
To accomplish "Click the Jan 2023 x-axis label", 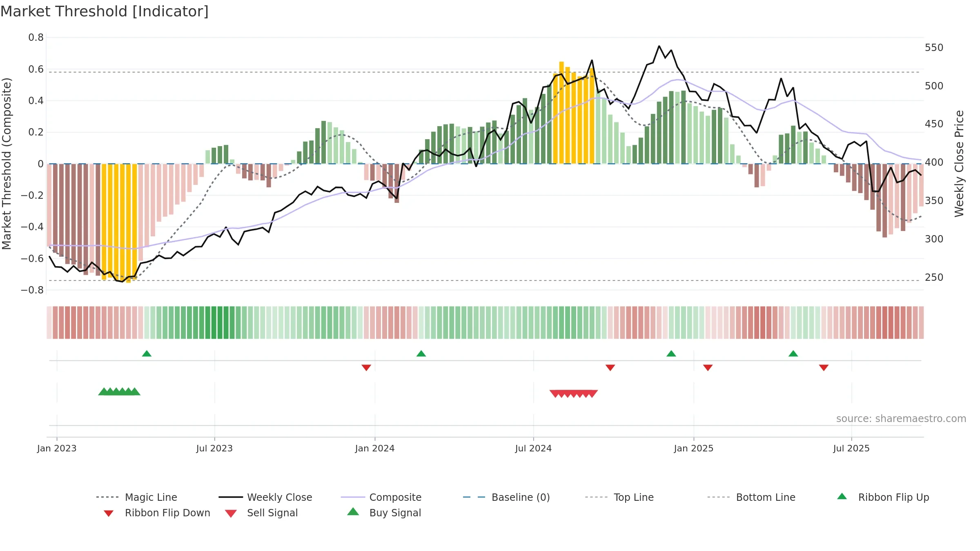I will [x=57, y=448].
